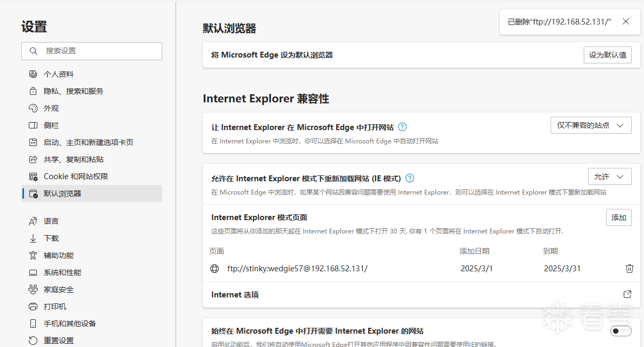Viewport: 644px width, 347px height.
Task: Click the 设为默认值 button
Action: click(608, 55)
